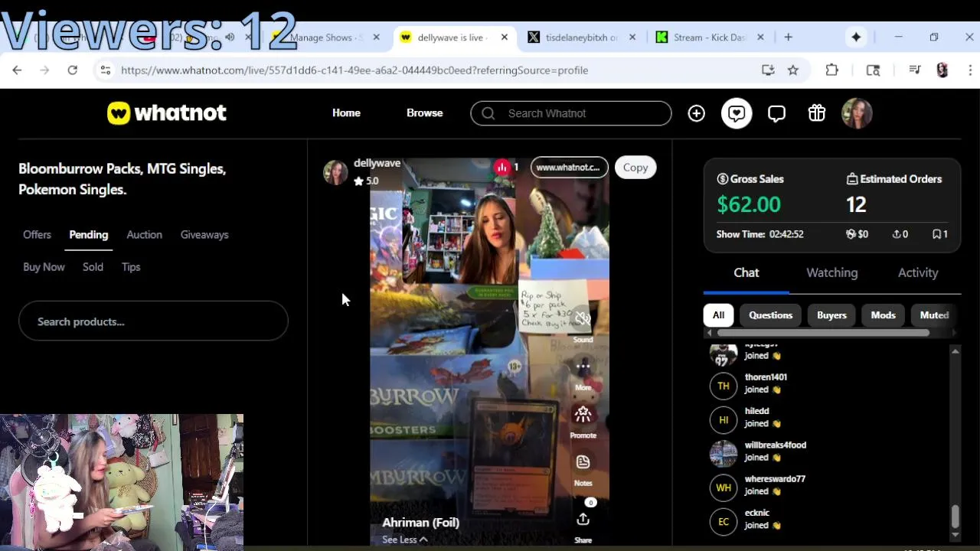Open the messages speech bubble icon
This screenshot has height=551, width=980.
point(776,113)
